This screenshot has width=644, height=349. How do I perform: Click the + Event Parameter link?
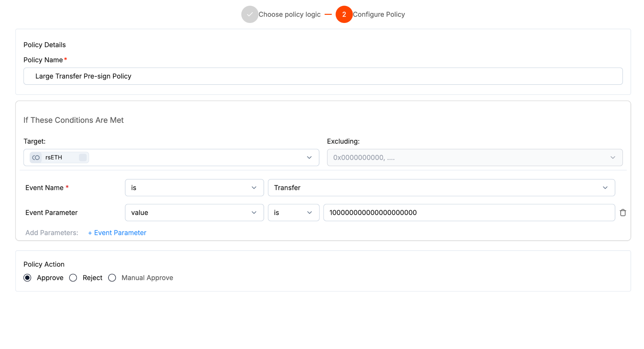117,233
